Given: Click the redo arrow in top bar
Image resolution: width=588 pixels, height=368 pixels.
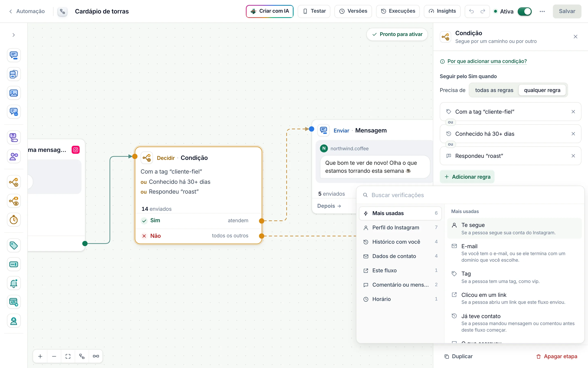Looking at the screenshot, I should point(483,11).
